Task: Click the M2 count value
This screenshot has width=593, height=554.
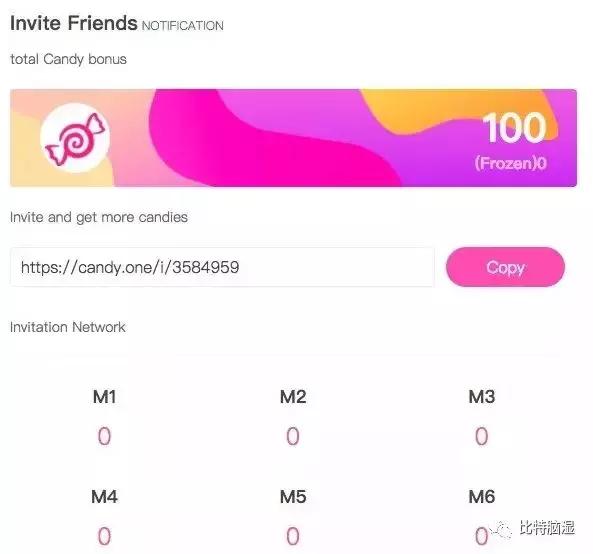Action: 293,436
